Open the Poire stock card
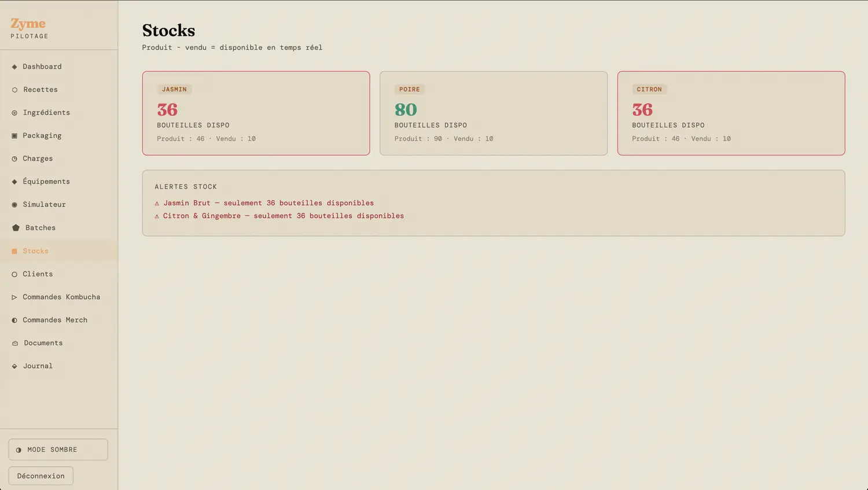The height and width of the screenshot is (490, 868). coord(494,113)
